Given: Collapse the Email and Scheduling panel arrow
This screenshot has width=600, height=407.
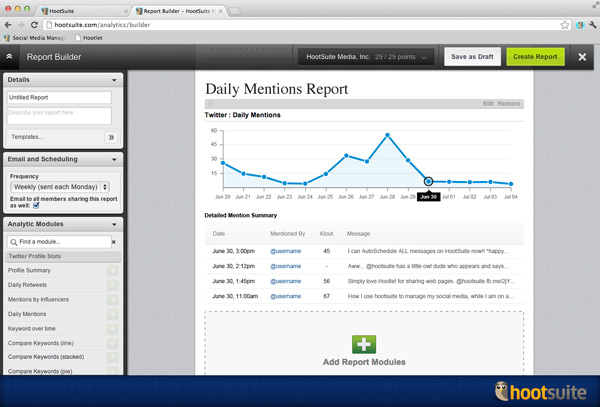Looking at the screenshot, I should pos(114,160).
